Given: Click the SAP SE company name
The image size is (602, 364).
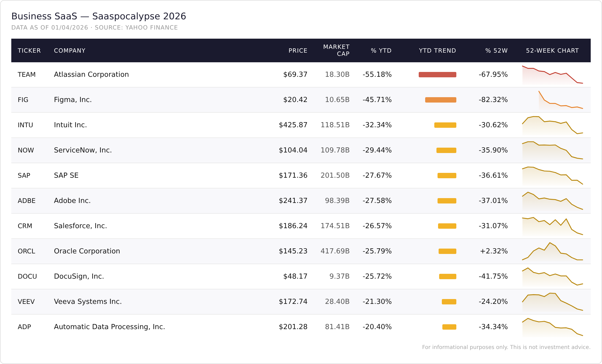Looking at the screenshot, I should 66,175.
